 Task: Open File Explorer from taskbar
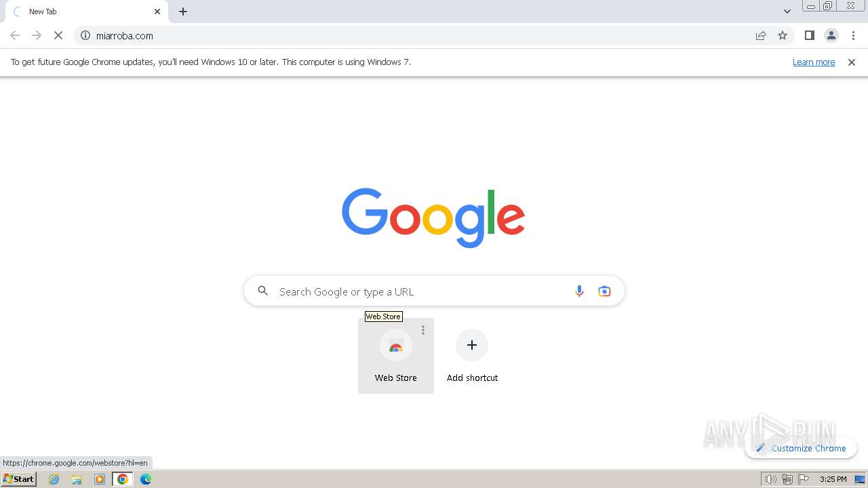click(x=77, y=479)
